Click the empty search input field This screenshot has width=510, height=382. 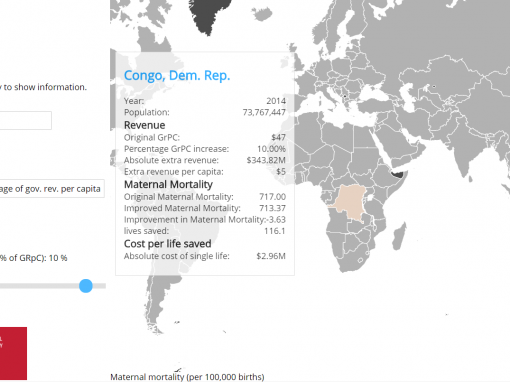point(26,120)
